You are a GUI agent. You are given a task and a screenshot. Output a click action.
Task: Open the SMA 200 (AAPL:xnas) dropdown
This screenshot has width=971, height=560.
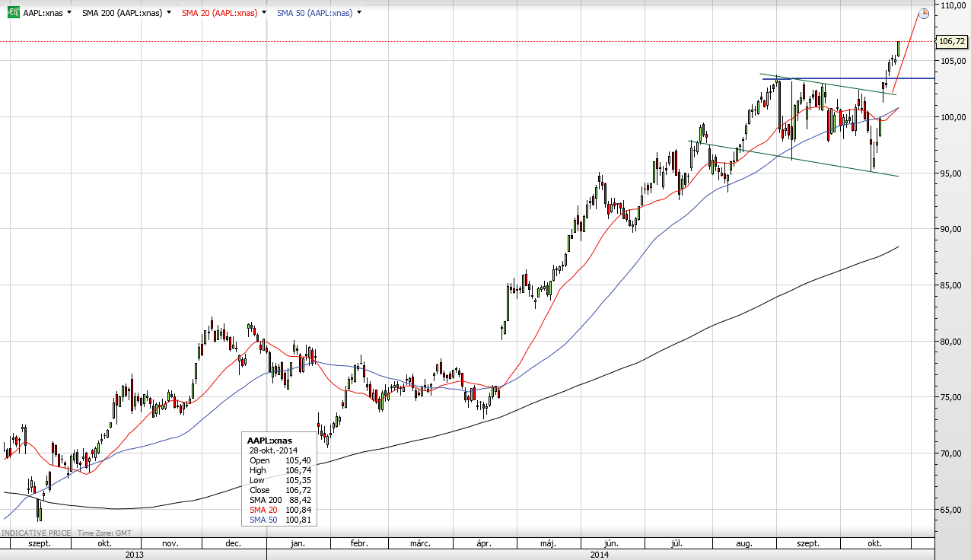(169, 13)
